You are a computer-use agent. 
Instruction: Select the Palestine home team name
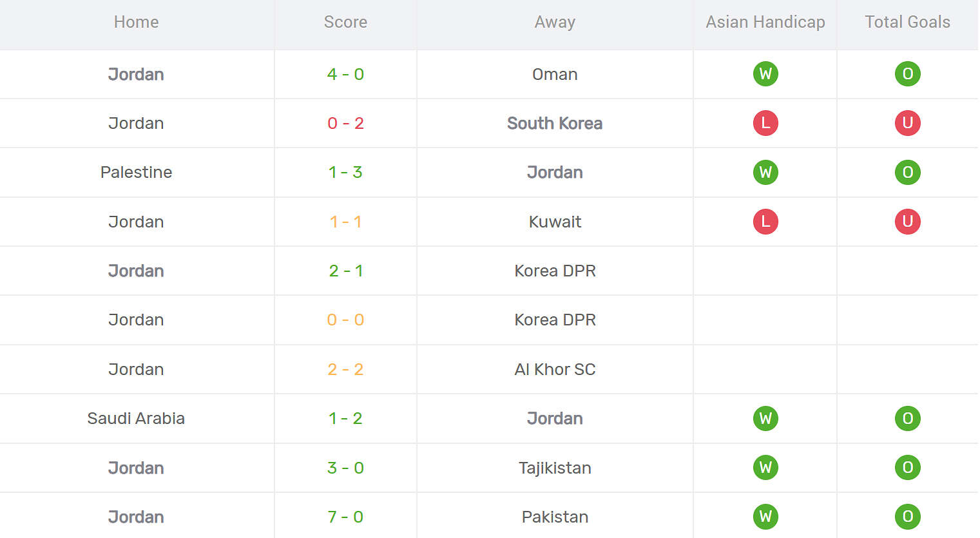point(136,172)
